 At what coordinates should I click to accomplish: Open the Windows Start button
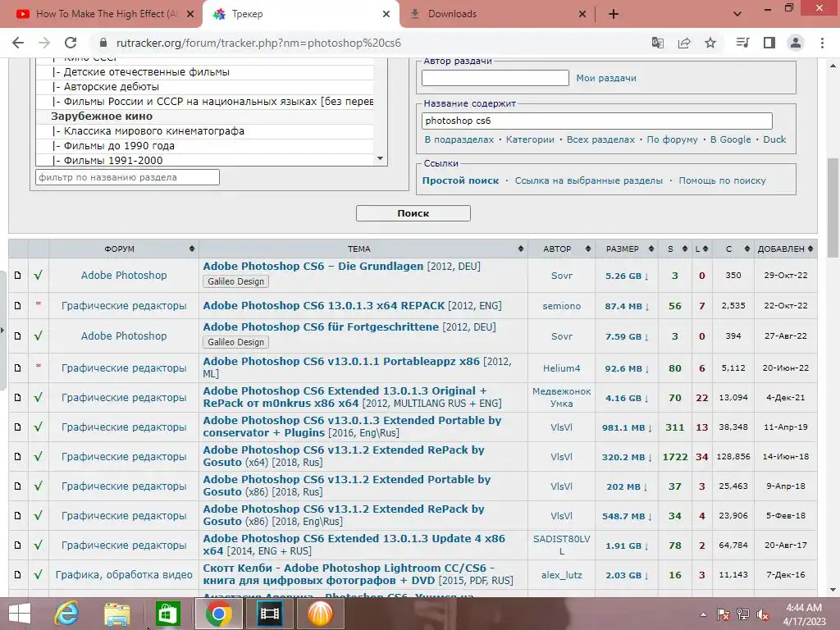[20, 614]
